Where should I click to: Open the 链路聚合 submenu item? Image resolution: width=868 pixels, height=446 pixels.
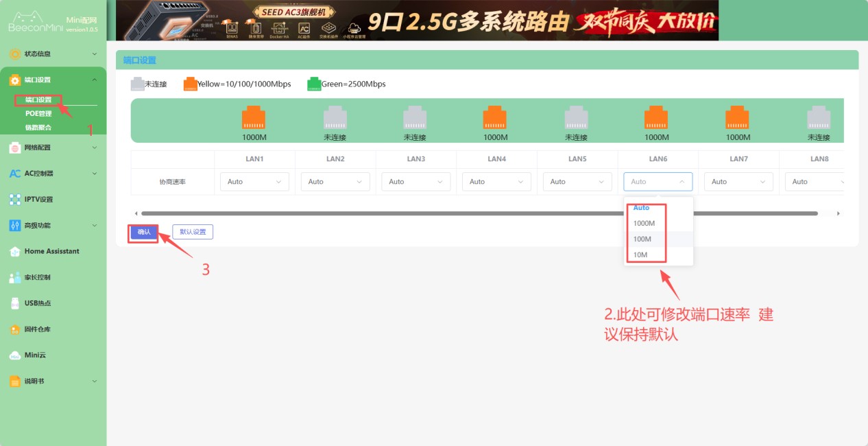38,128
